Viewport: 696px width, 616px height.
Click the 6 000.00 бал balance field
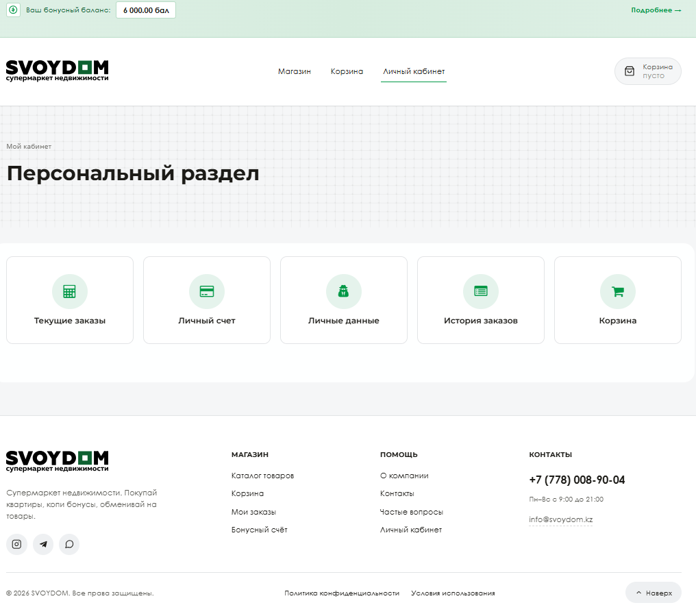pos(146,10)
